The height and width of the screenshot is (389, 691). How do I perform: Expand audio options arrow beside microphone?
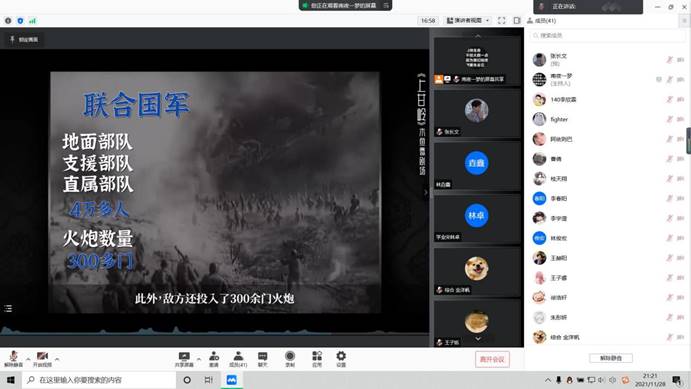click(x=28, y=359)
